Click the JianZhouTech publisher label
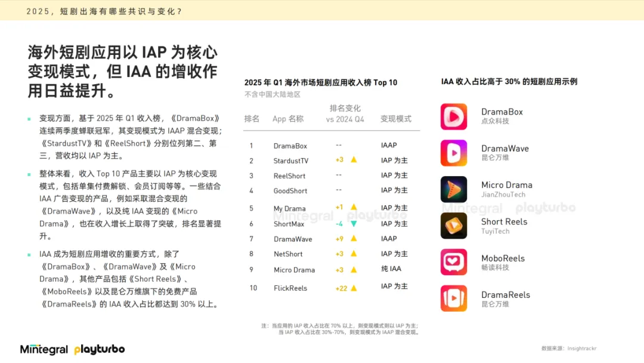Image resolution: width=644 pixels, height=363 pixels. (503, 195)
